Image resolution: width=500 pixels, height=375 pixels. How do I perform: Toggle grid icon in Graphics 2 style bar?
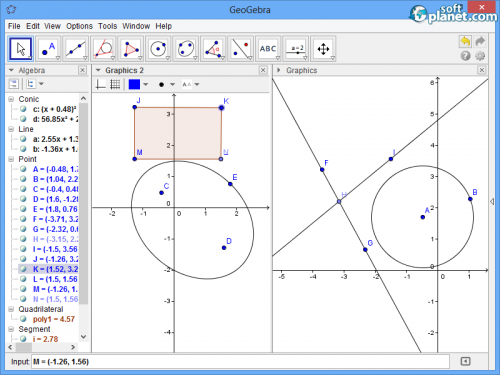point(115,84)
